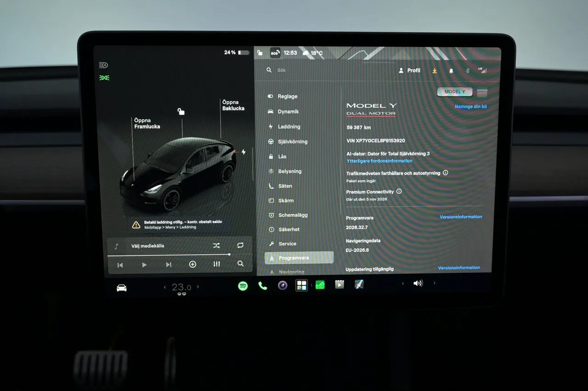The height and width of the screenshot is (391, 588).
Task: Click the Bluetooth status icon
Action: pos(468,71)
